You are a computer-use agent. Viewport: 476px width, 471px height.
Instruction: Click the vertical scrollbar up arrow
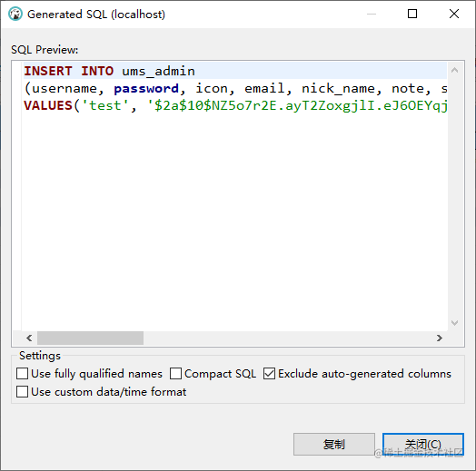pyautogui.click(x=454, y=71)
